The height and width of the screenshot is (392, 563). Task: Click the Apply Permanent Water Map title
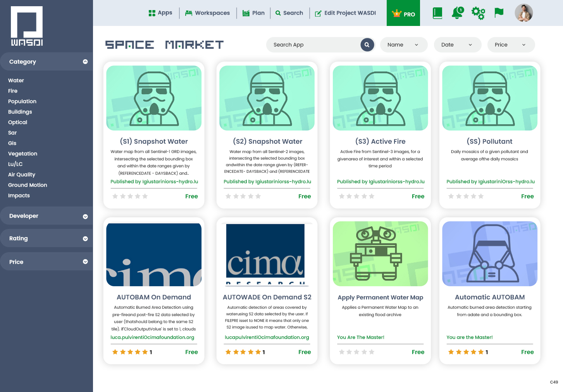pos(380,297)
